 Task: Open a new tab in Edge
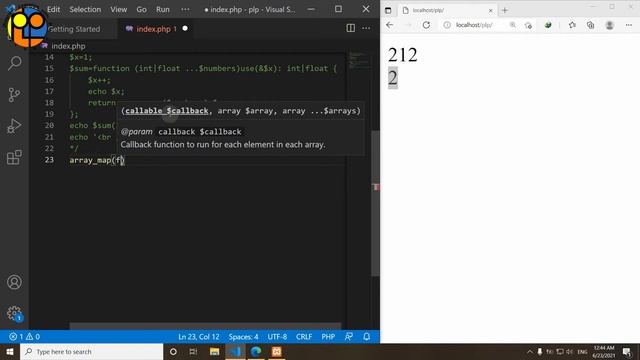(x=504, y=10)
